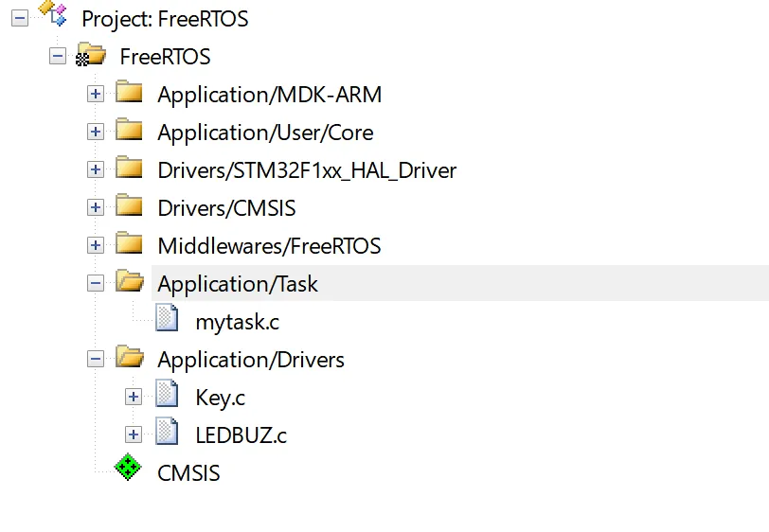769x532 pixels.
Task: Collapse the Project: FreeRTOS root node
Action: tap(19, 18)
